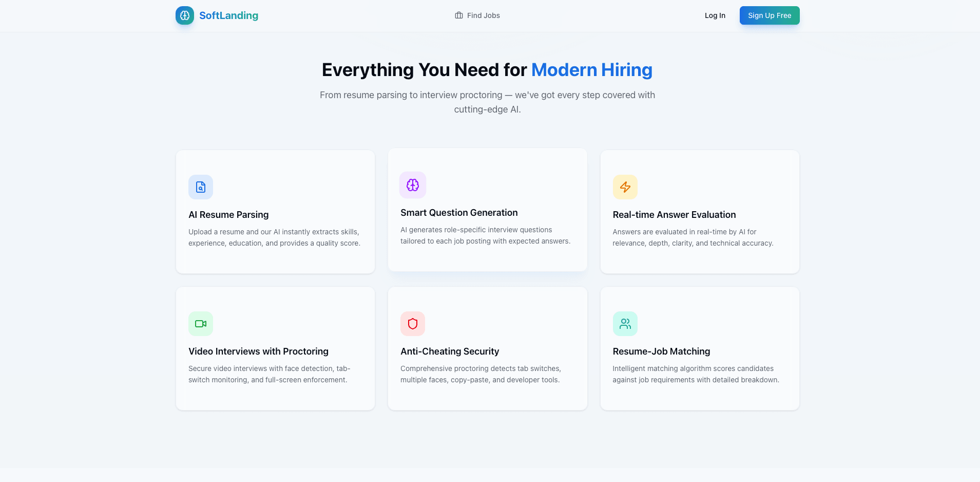The height and width of the screenshot is (482, 980).
Task: Click the Anti-Cheating Security description text
Action: click(x=481, y=374)
